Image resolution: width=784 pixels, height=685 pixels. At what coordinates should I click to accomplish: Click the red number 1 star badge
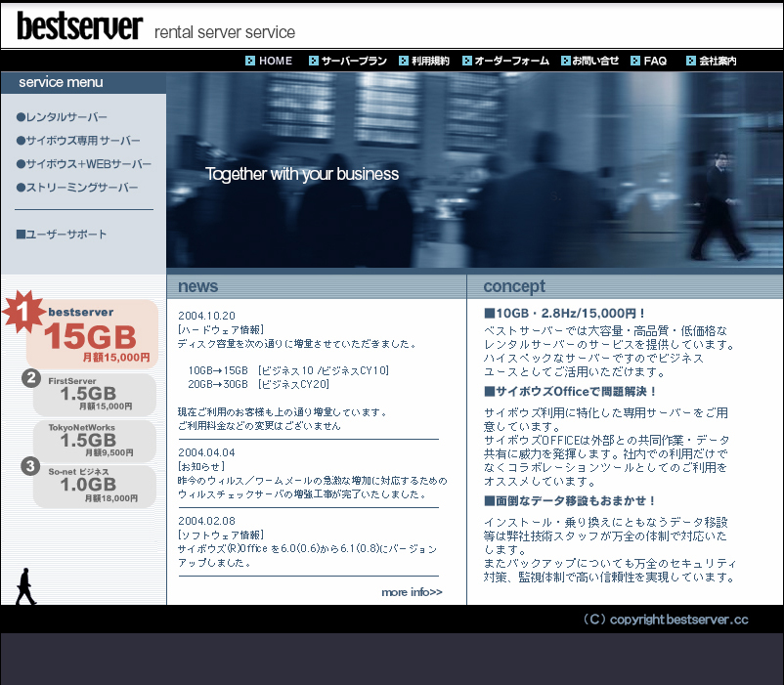pyautogui.click(x=22, y=313)
